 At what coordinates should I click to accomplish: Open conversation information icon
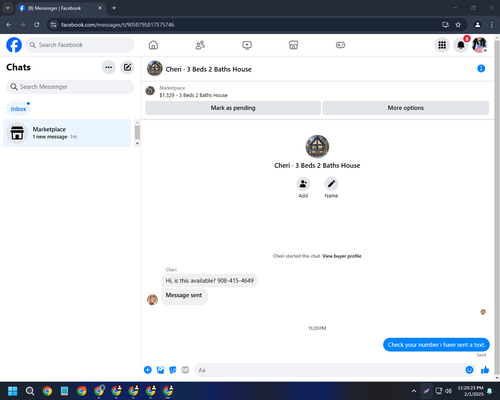(x=481, y=69)
